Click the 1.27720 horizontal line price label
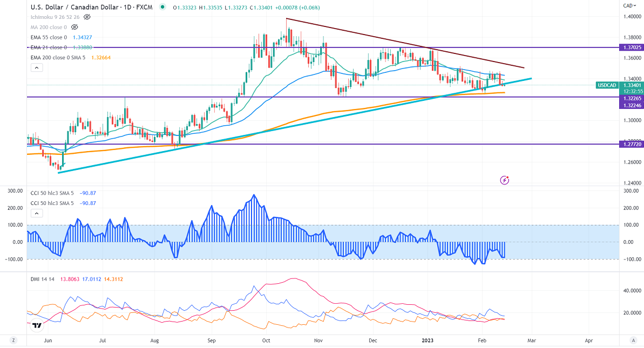Viewport: 644px width, 348px height. tap(629, 145)
